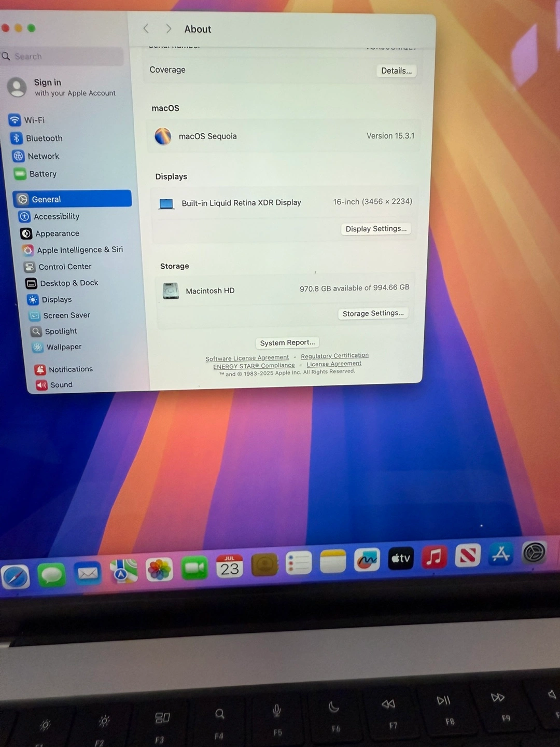Launch Photos from the Dock
Image resolution: width=560 pixels, height=747 pixels.
159,570
